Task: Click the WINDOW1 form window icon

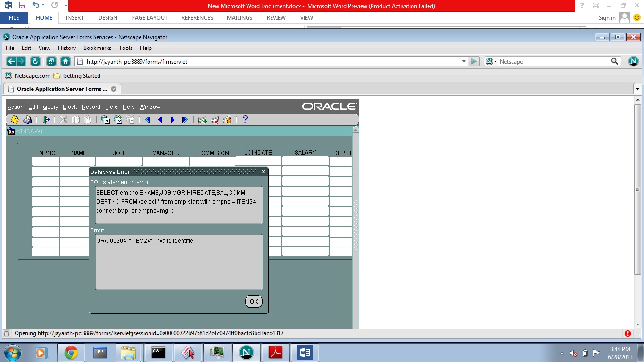Action: tap(11, 132)
